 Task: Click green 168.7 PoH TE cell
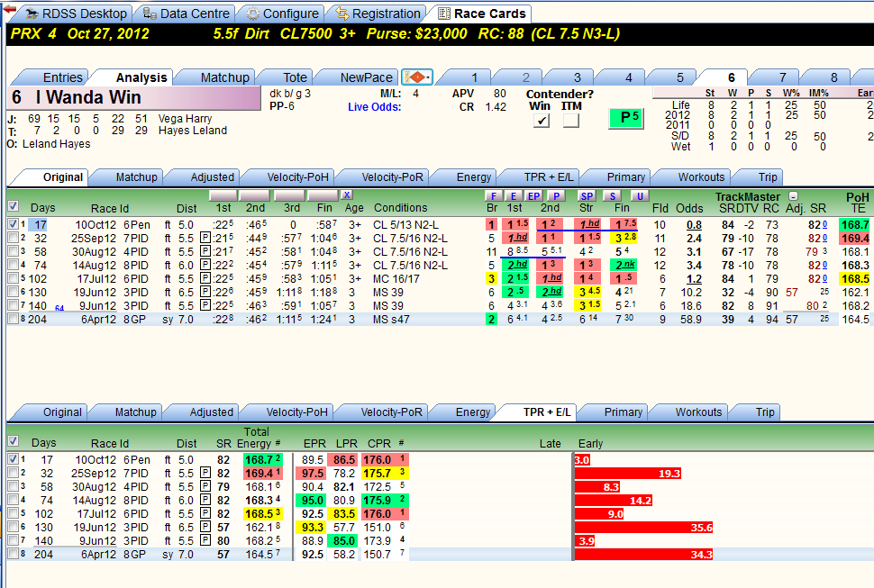pyautogui.click(x=855, y=225)
